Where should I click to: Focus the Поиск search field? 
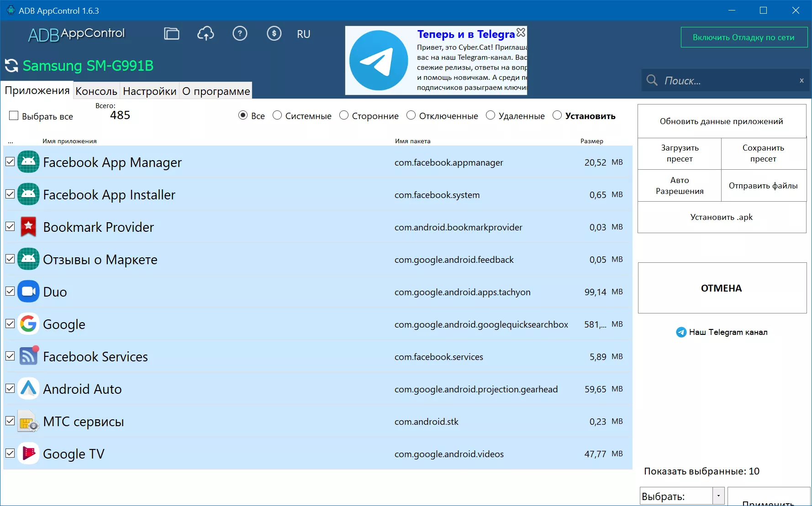click(x=726, y=81)
